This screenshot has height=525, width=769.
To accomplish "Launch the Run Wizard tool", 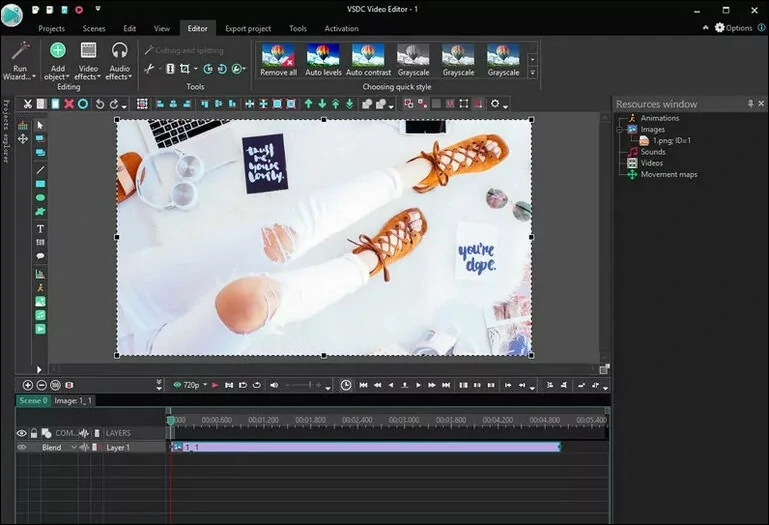I will pyautogui.click(x=20, y=61).
